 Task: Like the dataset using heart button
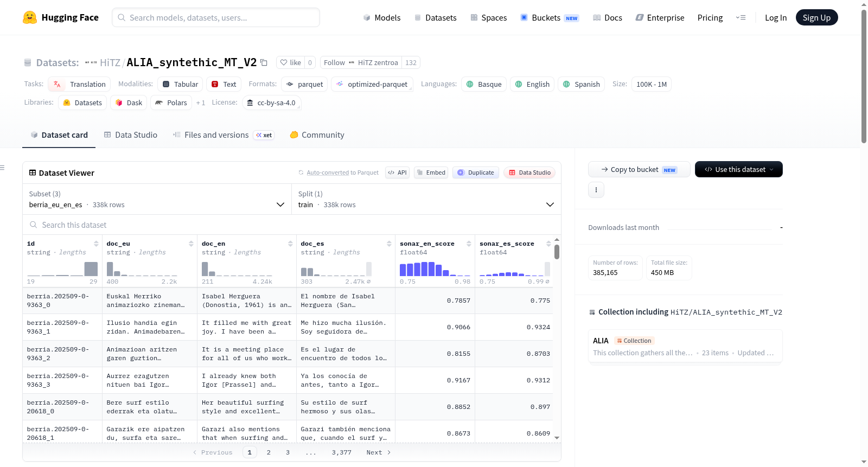click(x=290, y=62)
